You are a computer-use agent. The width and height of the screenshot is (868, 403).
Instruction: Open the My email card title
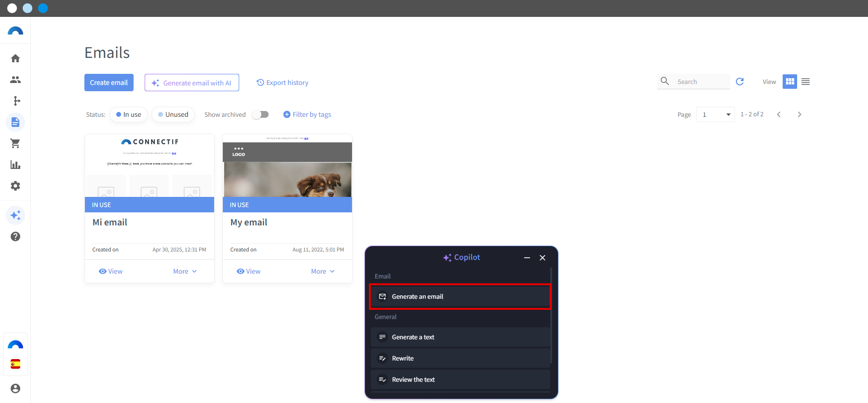point(249,222)
